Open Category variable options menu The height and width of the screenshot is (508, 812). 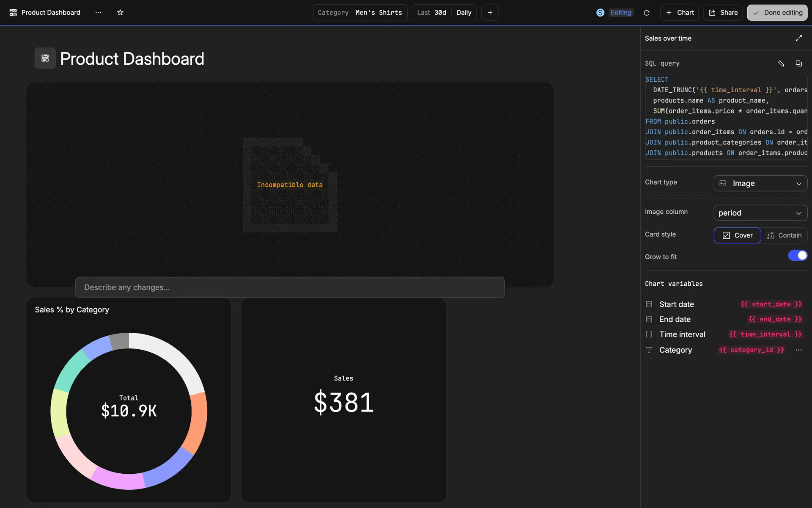pyautogui.click(x=798, y=350)
